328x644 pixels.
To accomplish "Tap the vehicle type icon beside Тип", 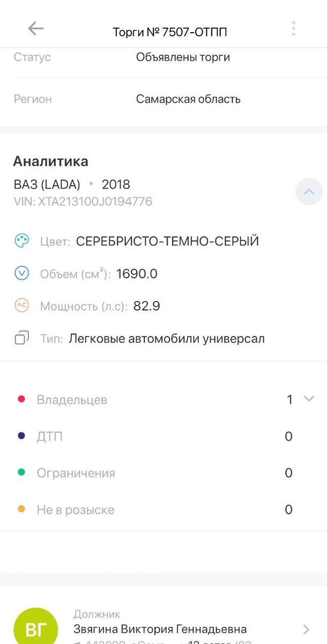I will tap(21, 338).
